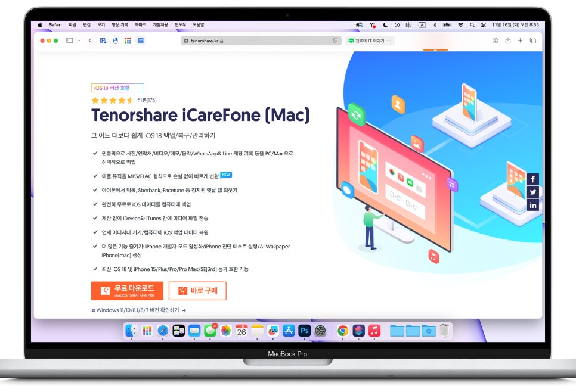The height and width of the screenshot is (392, 576).
Task: Open App Store from the Dock
Action: pos(289,331)
